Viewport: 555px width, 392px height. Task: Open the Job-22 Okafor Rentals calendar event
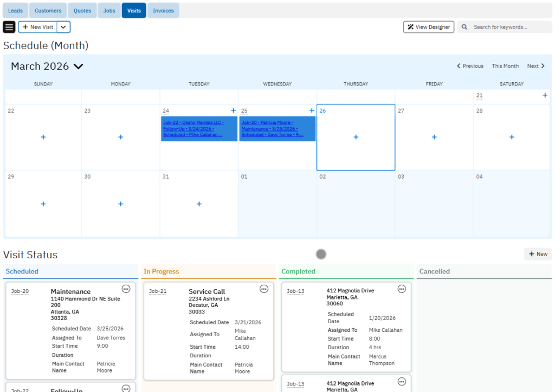coord(198,129)
